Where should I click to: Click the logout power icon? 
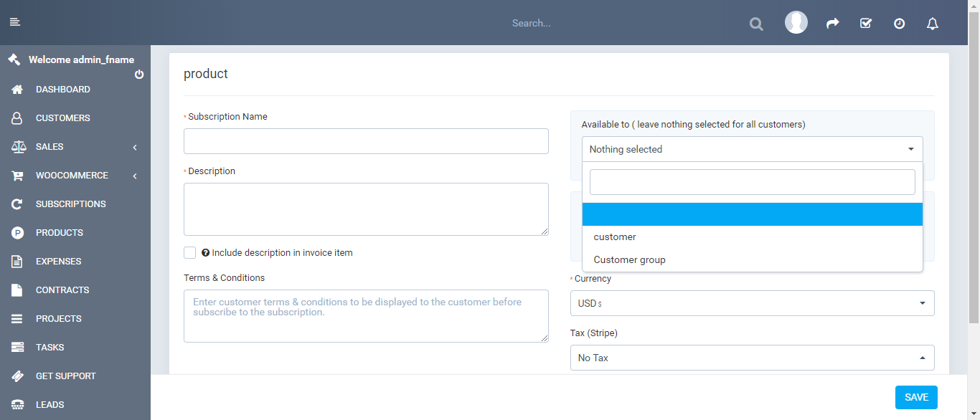click(x=139, y=75)
